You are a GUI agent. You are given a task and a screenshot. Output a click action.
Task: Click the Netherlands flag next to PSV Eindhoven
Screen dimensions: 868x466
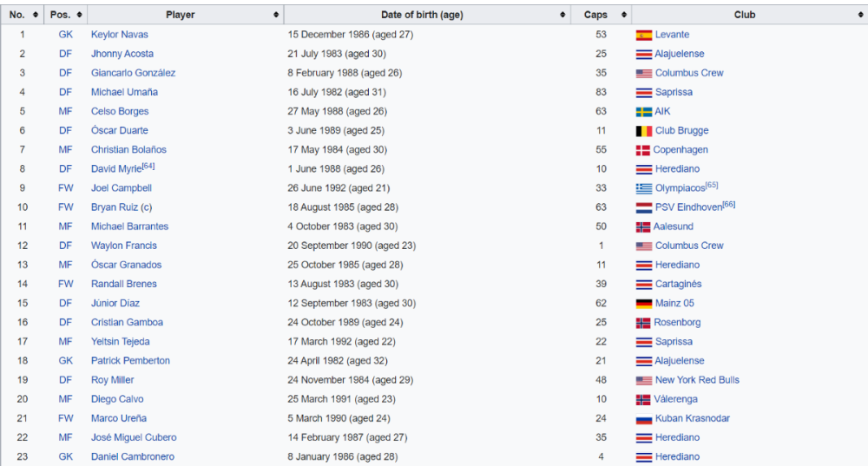643,207
